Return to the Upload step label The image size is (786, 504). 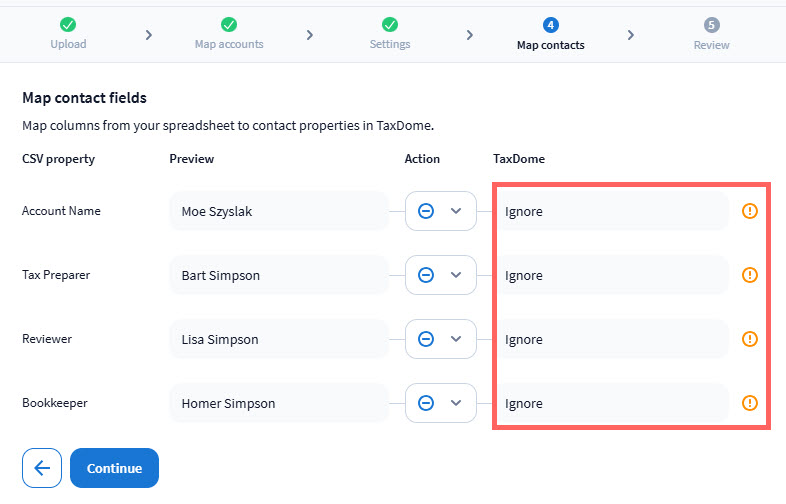coord(68,45)
